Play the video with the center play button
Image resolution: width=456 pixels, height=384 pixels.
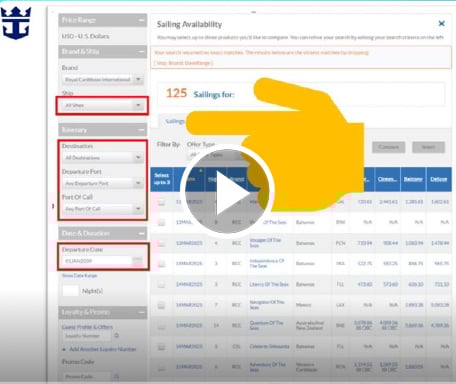[228, 192]
